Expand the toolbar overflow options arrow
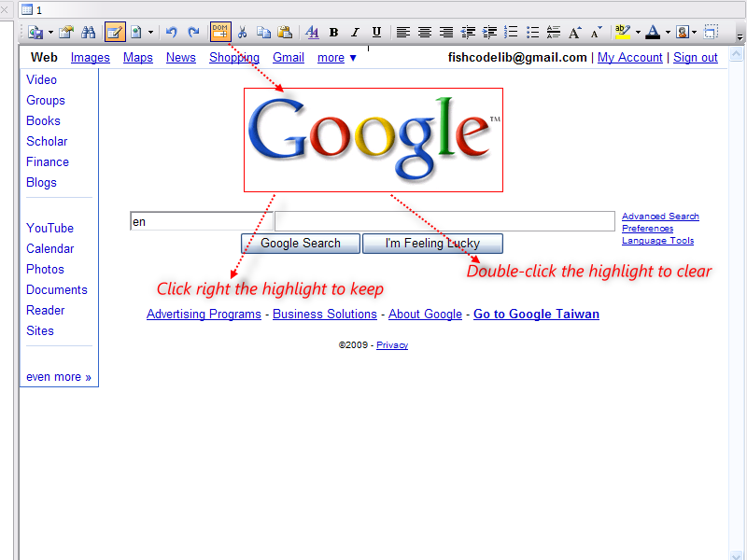This screenshot has width=747, height=560. [740, 36]
